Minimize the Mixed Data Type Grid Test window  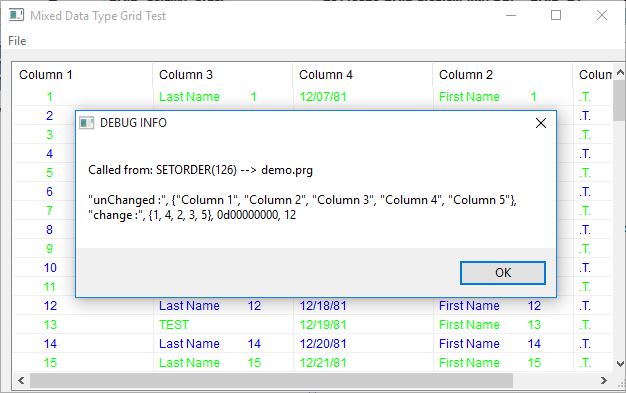click(511, 16)
